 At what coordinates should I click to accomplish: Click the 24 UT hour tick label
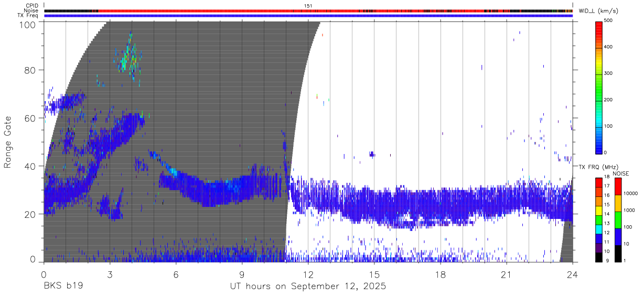click(572, 274)
